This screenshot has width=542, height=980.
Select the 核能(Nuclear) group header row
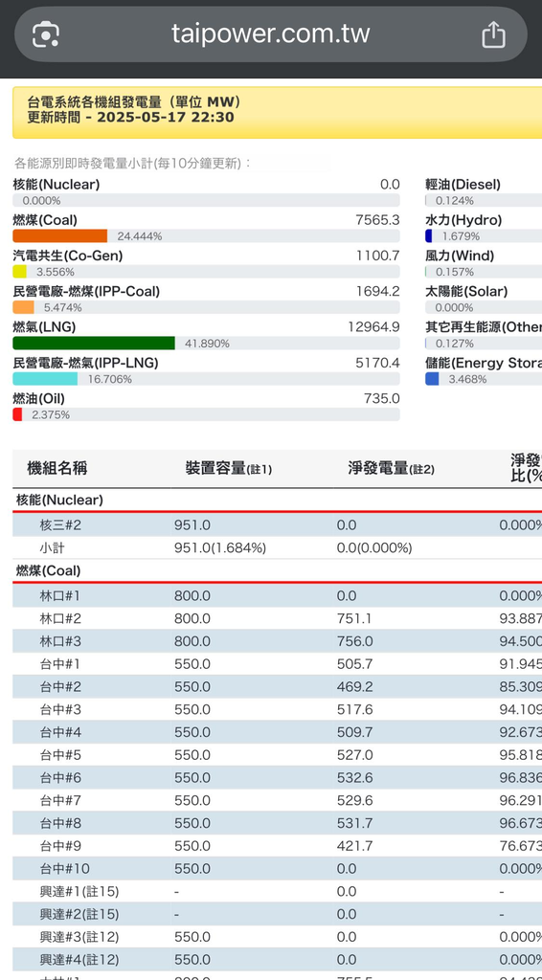277,500
